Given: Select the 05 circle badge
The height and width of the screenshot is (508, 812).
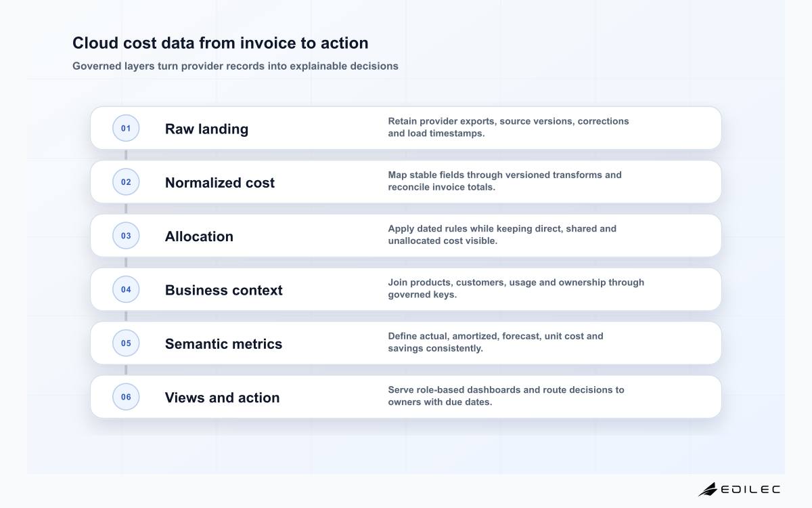Looking at the screenshot, I should (126, 343).
